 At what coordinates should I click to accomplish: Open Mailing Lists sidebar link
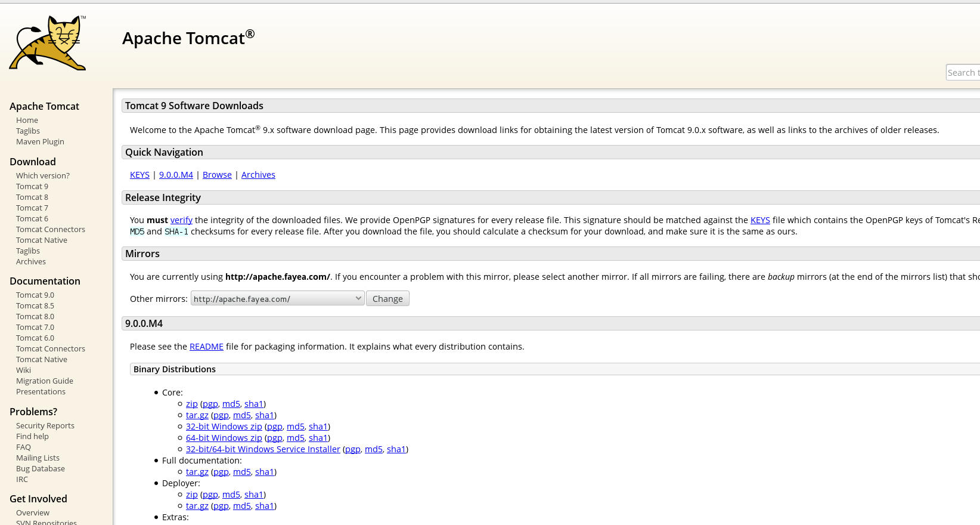(38, 458)
